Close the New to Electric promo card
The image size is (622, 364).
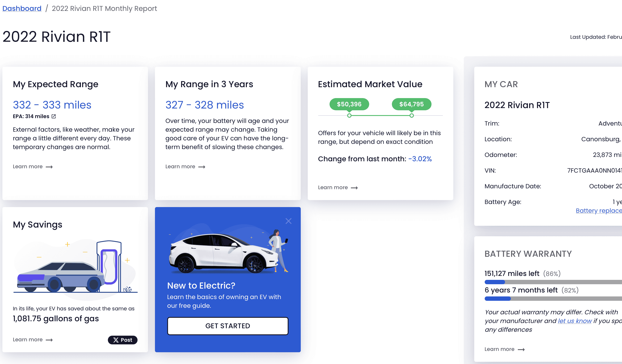288,221
